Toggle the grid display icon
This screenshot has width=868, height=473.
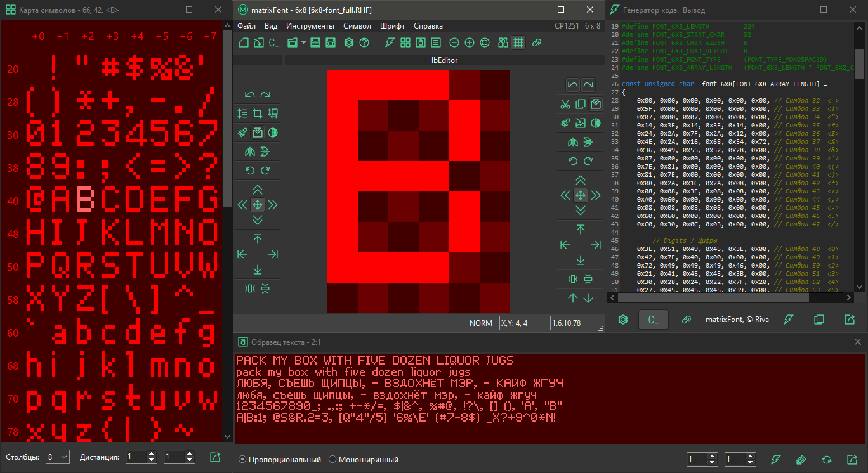point(518,42)
